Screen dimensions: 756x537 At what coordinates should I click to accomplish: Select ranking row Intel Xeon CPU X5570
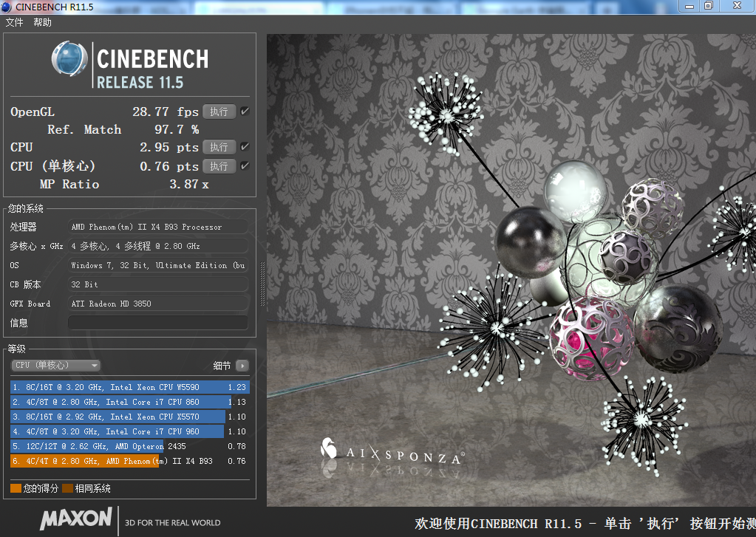click(129, 417)
